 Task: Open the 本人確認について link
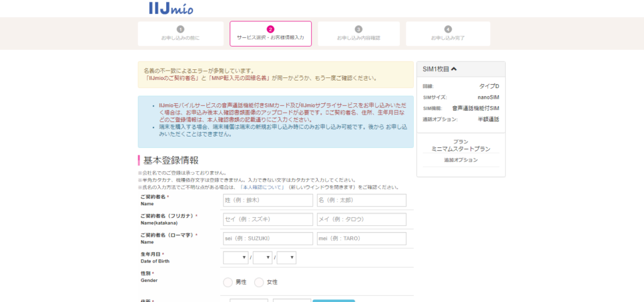(263, 187)
